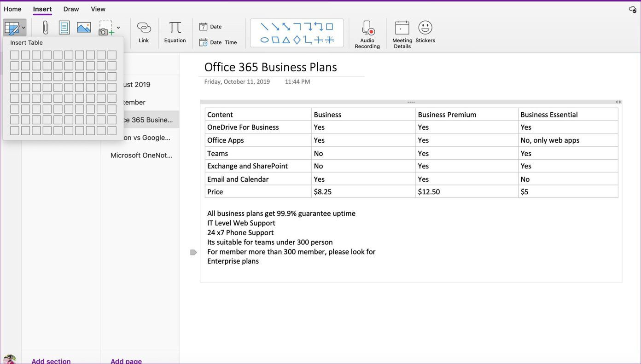
Task: Click the '24 x7 Phone Support' line
Action: click(x=240, y=233)
